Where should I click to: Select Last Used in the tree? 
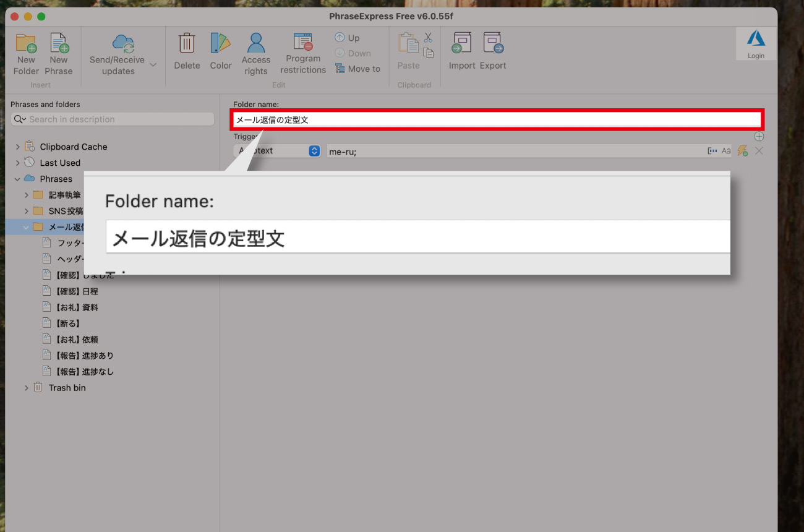click(60, 163)
